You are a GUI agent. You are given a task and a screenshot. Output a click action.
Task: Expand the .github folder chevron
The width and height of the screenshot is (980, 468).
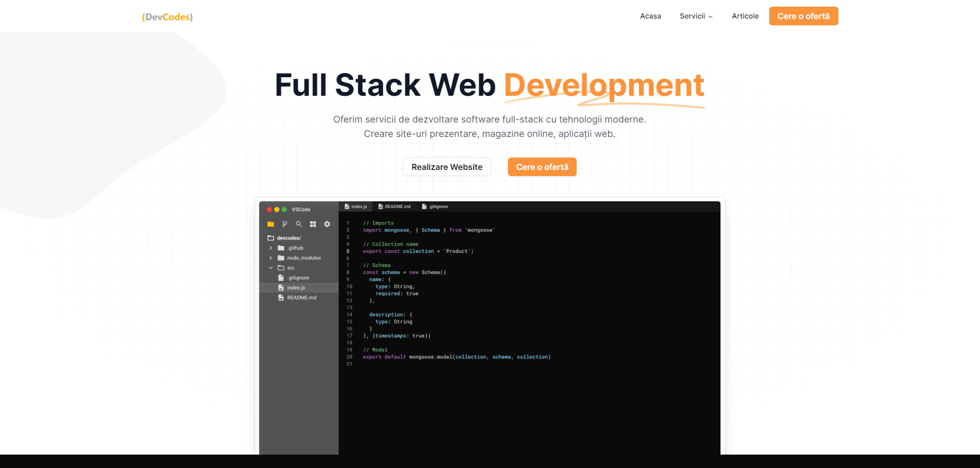click(271, 248)
